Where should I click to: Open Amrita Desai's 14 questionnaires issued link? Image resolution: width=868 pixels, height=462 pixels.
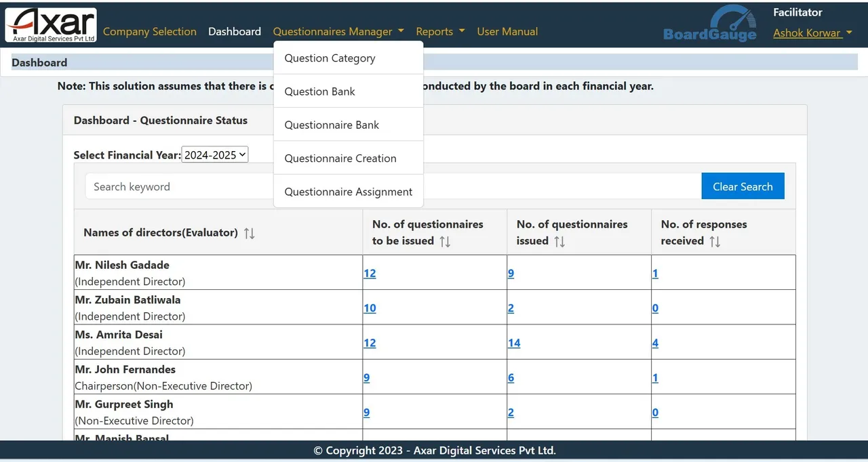click(x=514, y=343)
